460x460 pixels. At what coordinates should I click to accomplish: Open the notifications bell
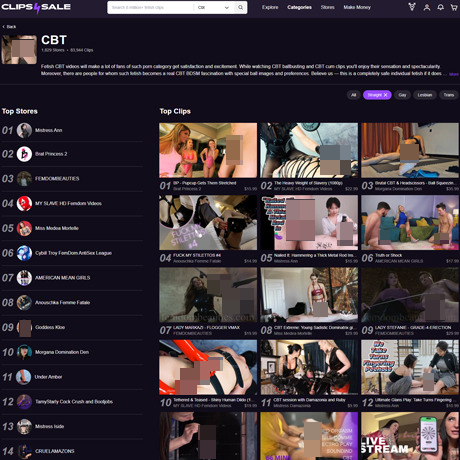pyautogui.click(x=441, y=7)
